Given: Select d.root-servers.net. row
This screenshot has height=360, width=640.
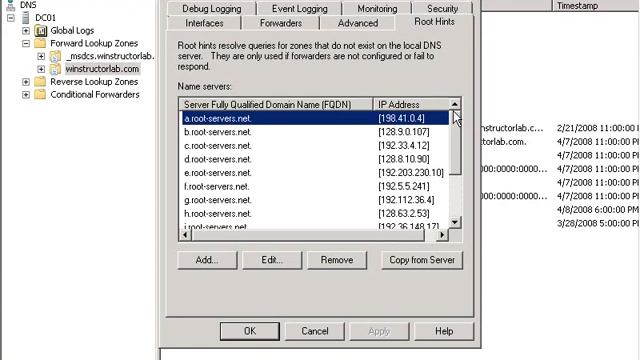Looking at the screenshot, I should [314, 159].
